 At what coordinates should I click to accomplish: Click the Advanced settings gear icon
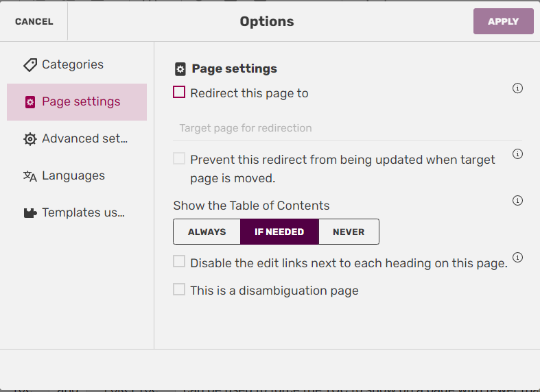click(30, 139)
